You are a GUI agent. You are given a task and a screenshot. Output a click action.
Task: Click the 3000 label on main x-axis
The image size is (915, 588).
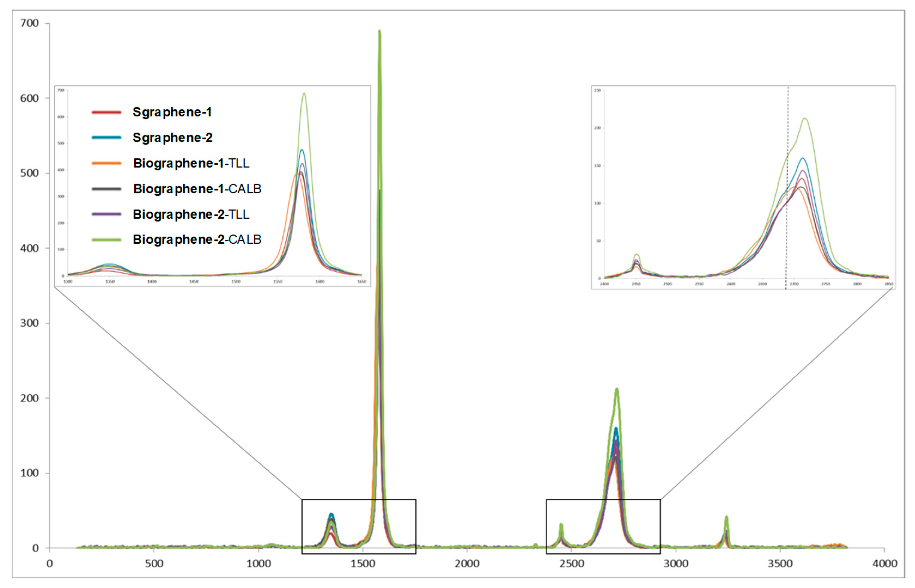pyautogui.click(x=676, y=563)
